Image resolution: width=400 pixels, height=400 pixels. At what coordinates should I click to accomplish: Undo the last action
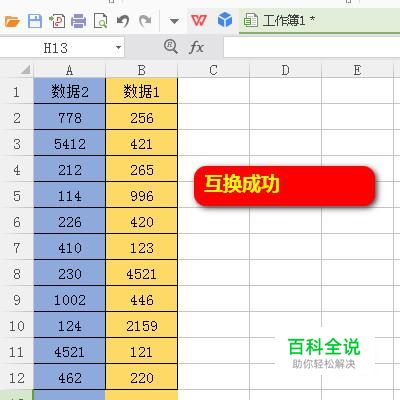click(123, 21)
